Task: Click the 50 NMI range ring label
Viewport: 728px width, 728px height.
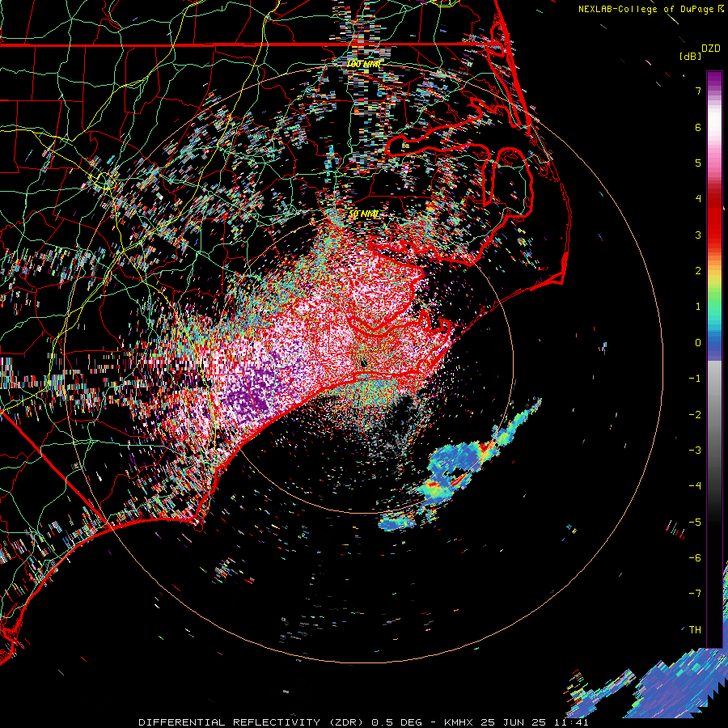Action: click(363, 214)
